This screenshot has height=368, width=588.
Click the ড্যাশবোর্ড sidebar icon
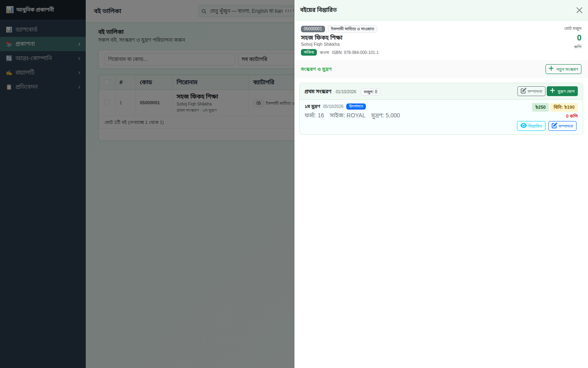pos(9,29)
